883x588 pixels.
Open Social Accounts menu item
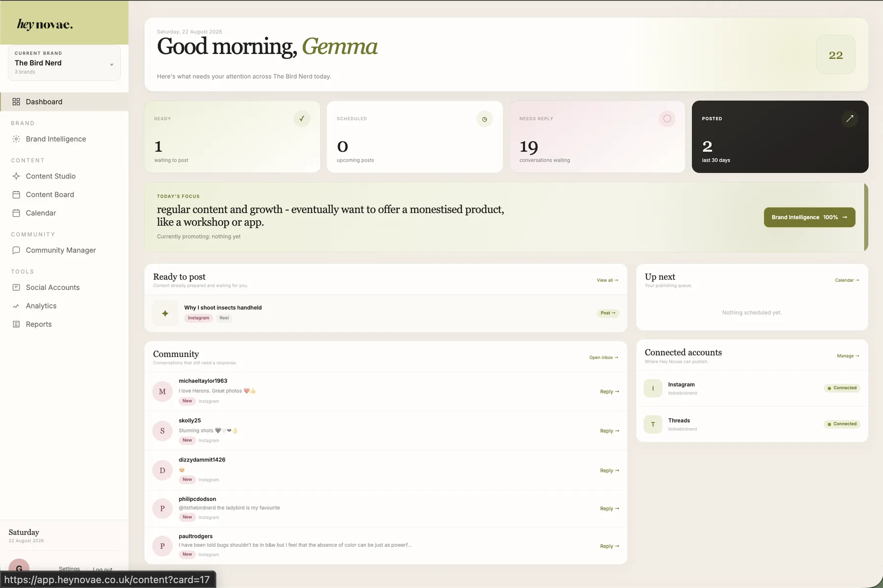[64, 287]
